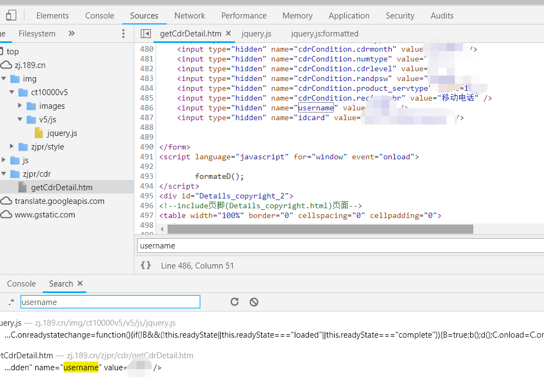Viewport: 544px width, 392px height.
Task: Click the zj.189.cn cloud icon
Action: 6,65
